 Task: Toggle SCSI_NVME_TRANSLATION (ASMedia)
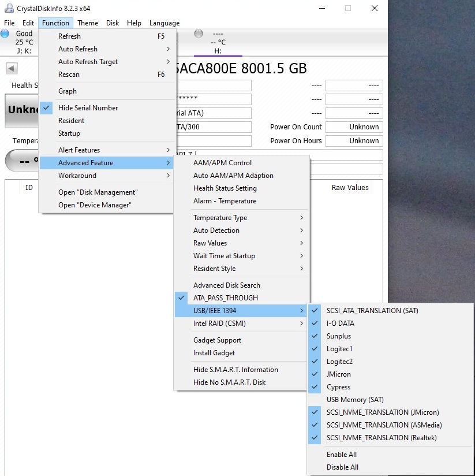[390, 425]
